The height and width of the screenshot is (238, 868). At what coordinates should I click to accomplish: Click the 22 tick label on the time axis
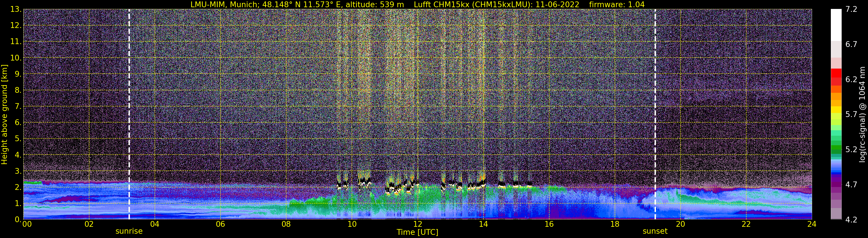tap(746, 224)
